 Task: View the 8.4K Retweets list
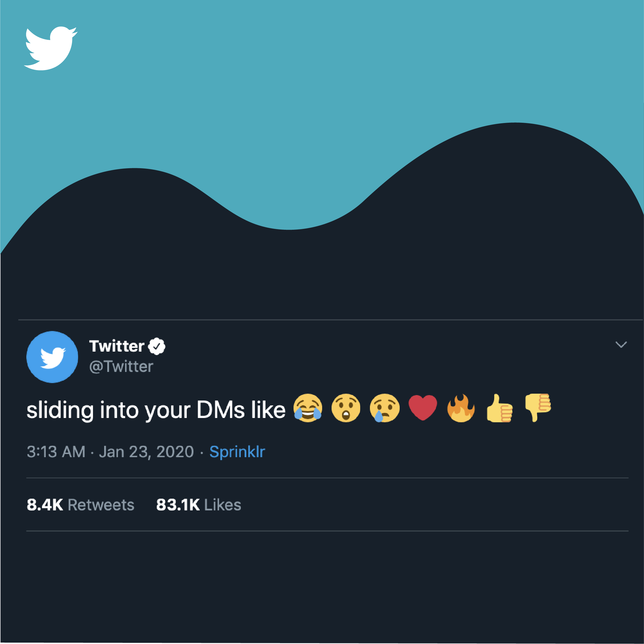coord(80,505)
